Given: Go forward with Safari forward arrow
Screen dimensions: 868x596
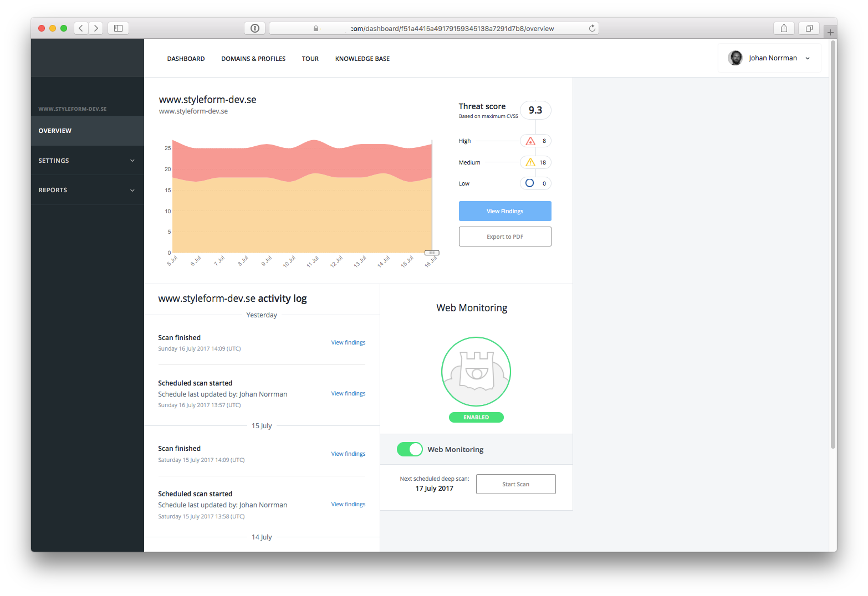Looking at the screenshot, I should (x=96, y=28).
